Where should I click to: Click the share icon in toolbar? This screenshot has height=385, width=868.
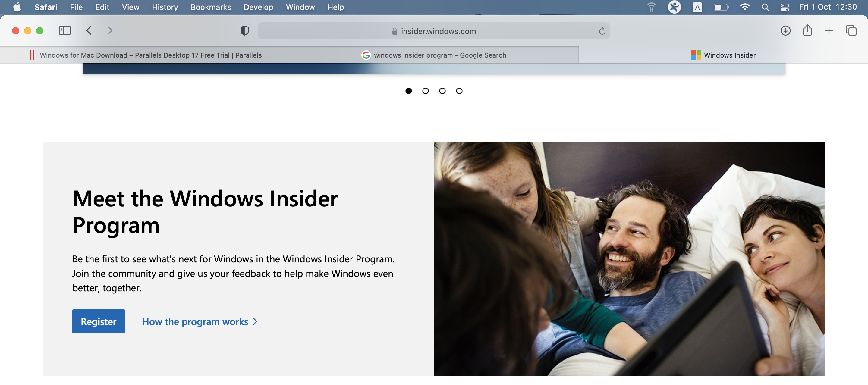point(808,30)
